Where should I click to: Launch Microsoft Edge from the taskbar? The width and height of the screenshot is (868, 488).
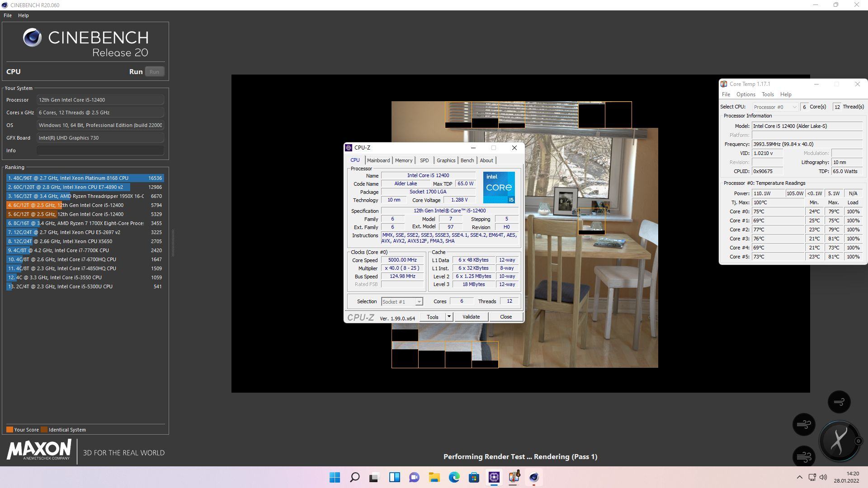click(454, 477)
